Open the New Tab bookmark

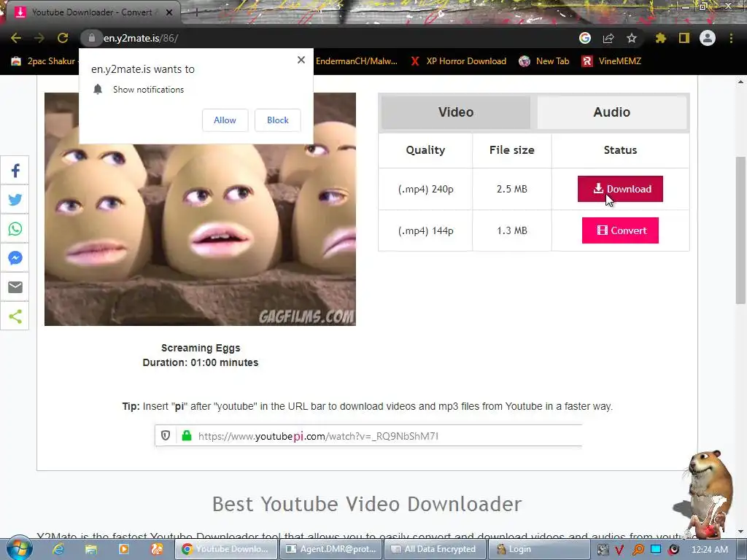point(544,61)
